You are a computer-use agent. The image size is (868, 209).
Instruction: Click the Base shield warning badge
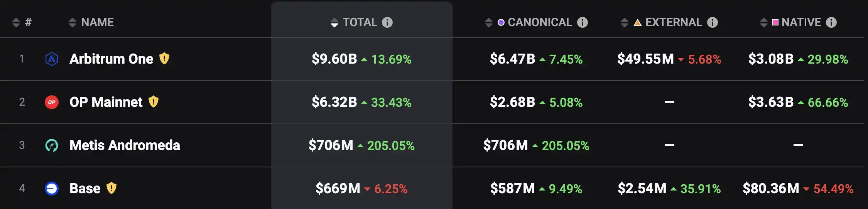pos(111,188)
